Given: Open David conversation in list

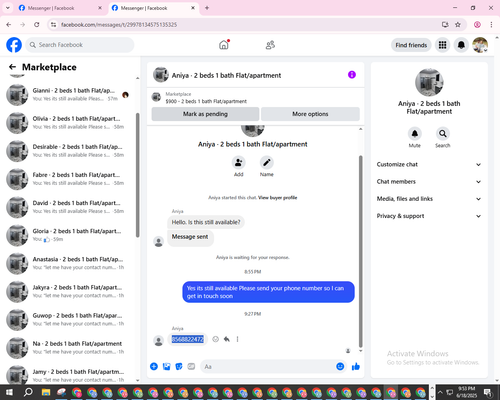Looking at the screenshot, I should pyautogui.click(x=68, y=207).
